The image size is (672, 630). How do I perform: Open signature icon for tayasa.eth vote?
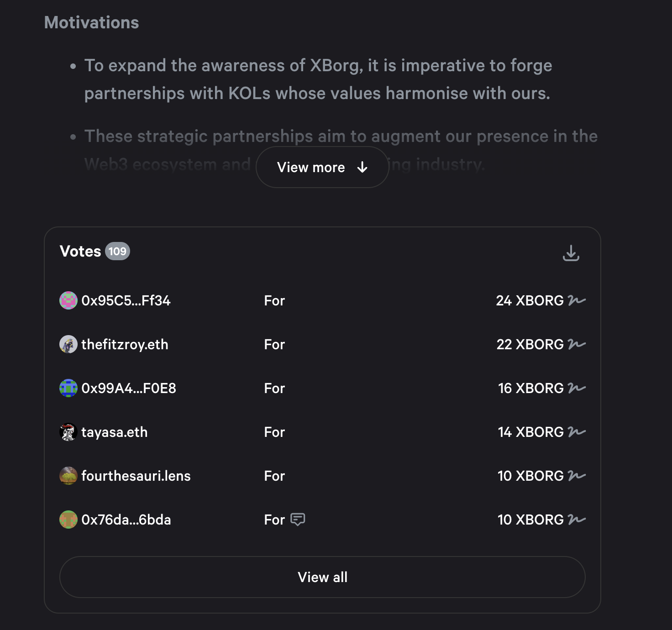(577, 432)
